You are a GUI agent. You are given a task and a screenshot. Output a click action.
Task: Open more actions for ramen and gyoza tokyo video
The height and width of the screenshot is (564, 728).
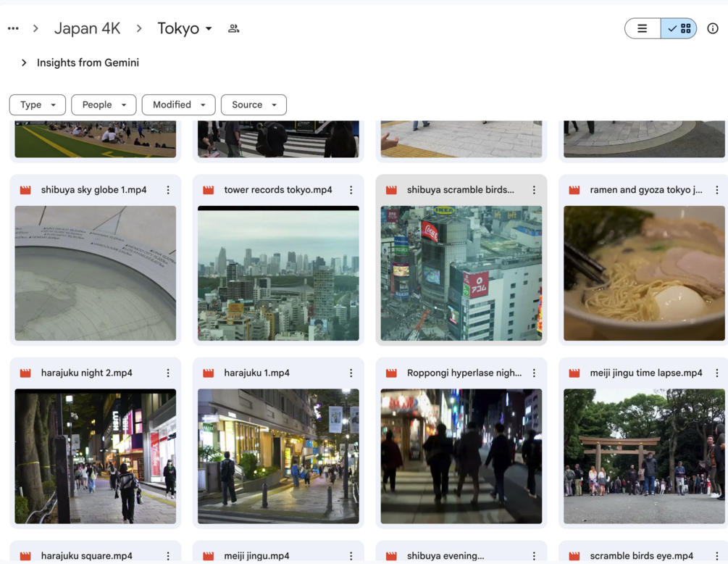717,190
